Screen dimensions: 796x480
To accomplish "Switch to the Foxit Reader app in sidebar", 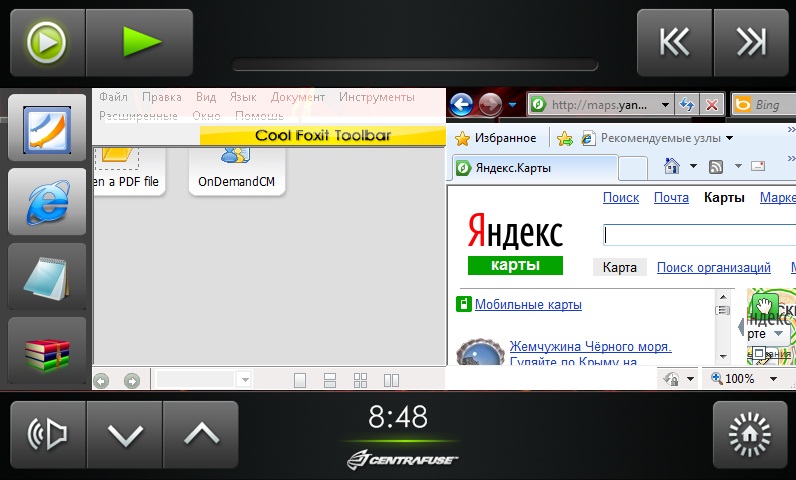I will pyautogui.click(x=47, y=128).
